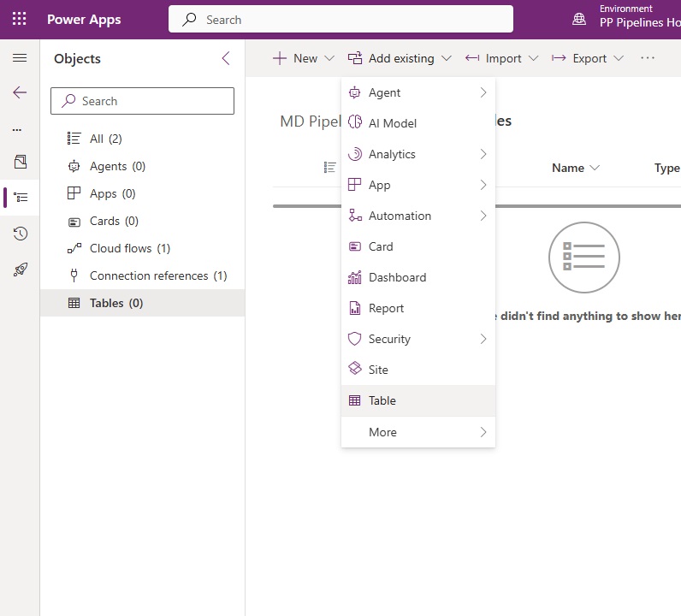The width and height of the screenshot is (681, 616).
Task: Go back using the left arrow icon
Action: coord(20,92)
